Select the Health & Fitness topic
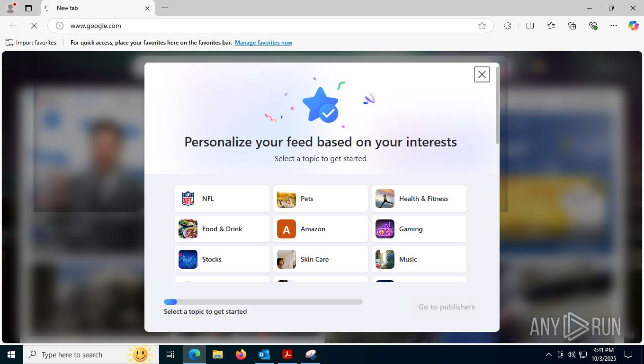 click(419, 199)
